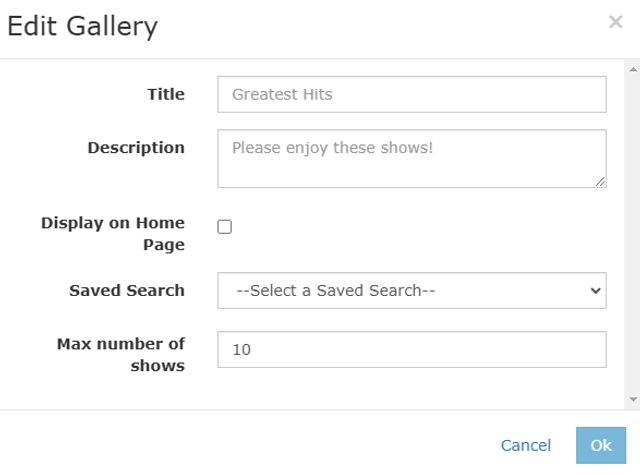This screenshot has height=475, width=640.
Task: Focus the Description text area
Action: tap(411, 158)
